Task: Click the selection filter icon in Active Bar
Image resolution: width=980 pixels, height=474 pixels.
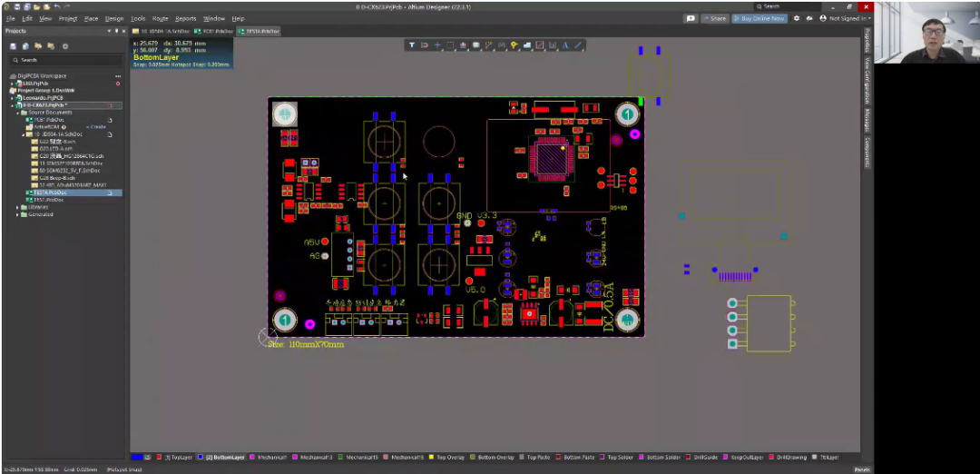Action: point(411,44)
